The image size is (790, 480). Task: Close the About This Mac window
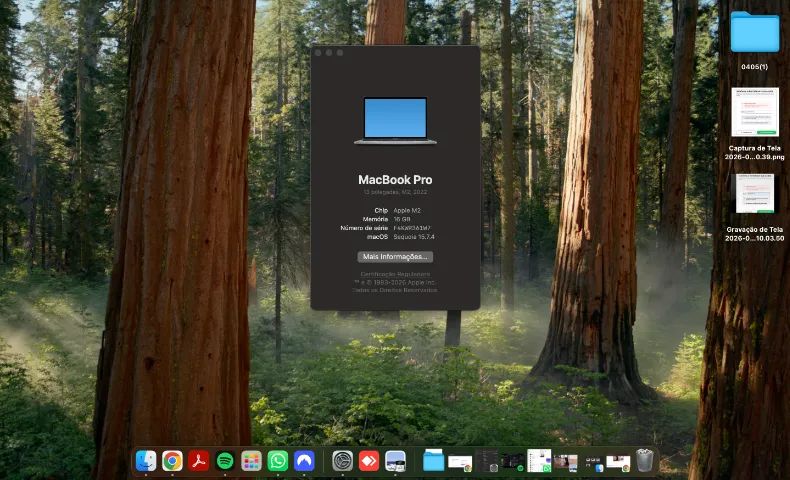[318, 52]
